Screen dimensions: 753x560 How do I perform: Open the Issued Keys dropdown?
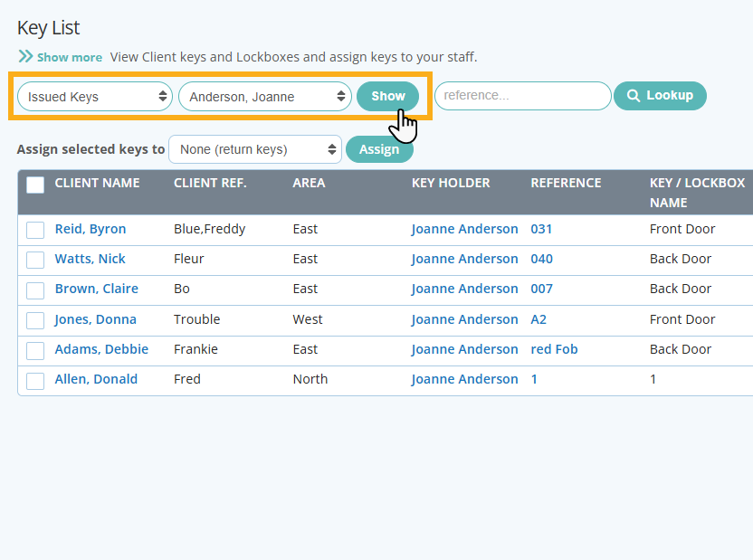[95, 97]
